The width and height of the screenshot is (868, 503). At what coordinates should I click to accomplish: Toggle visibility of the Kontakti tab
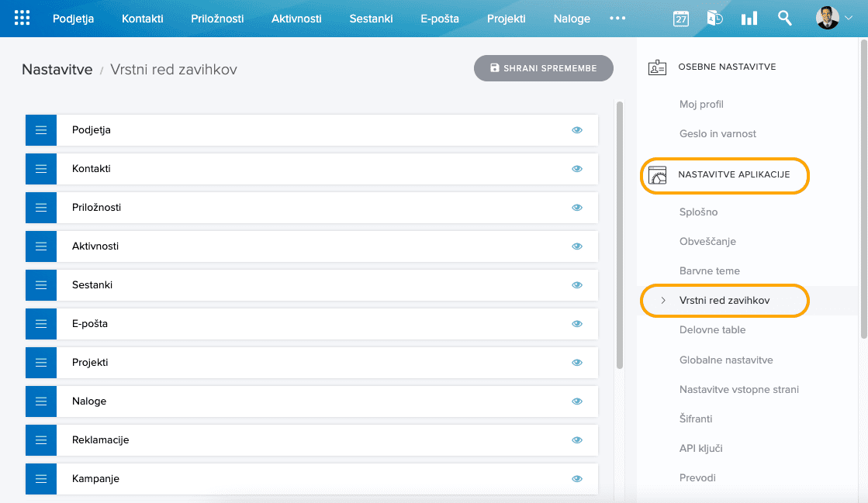tap(577, 168)
